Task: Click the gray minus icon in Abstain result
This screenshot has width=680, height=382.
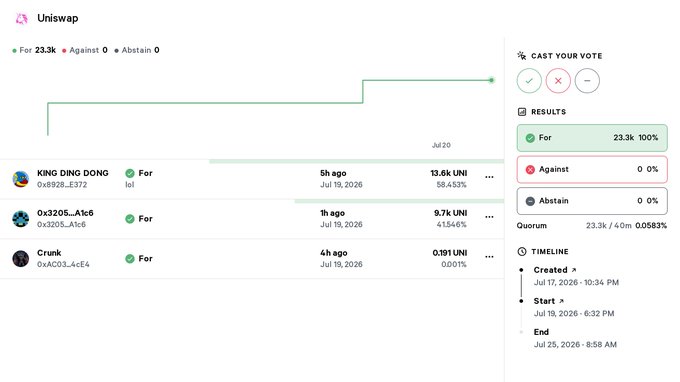Action: pos(530,201)
